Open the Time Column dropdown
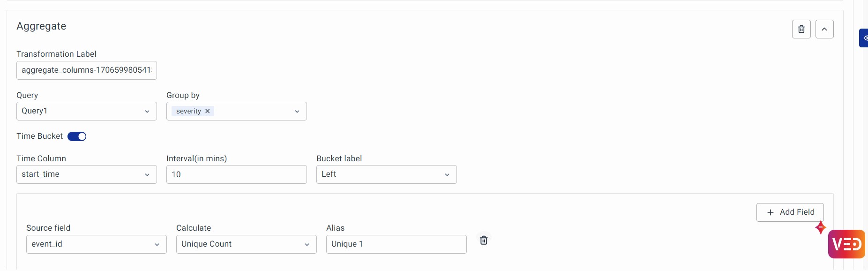 coord(86,174)
